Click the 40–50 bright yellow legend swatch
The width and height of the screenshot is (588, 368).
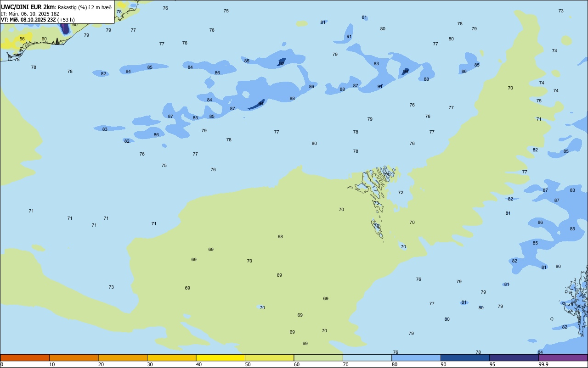[x=220, y=357]
